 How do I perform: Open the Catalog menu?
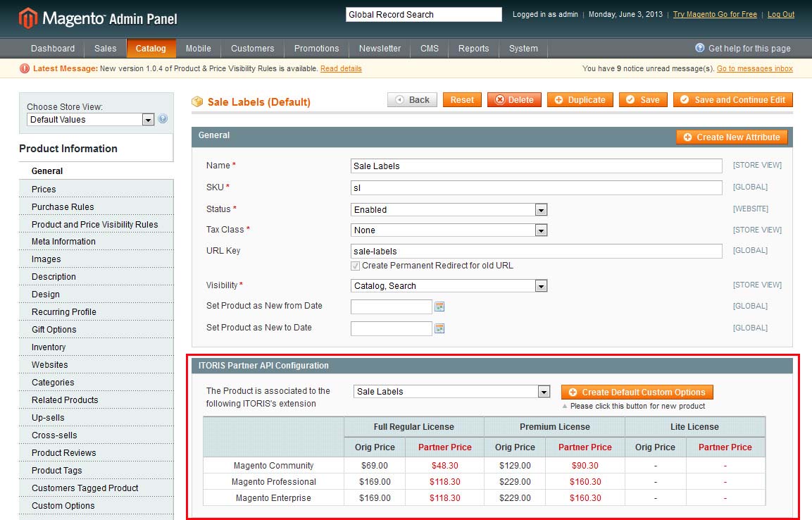coord(151,48)
